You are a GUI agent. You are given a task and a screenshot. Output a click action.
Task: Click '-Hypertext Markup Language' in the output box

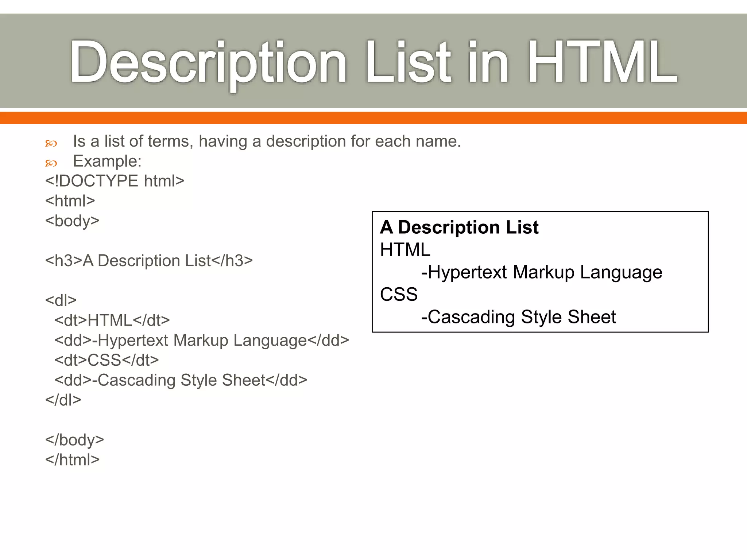click(542, 273)
